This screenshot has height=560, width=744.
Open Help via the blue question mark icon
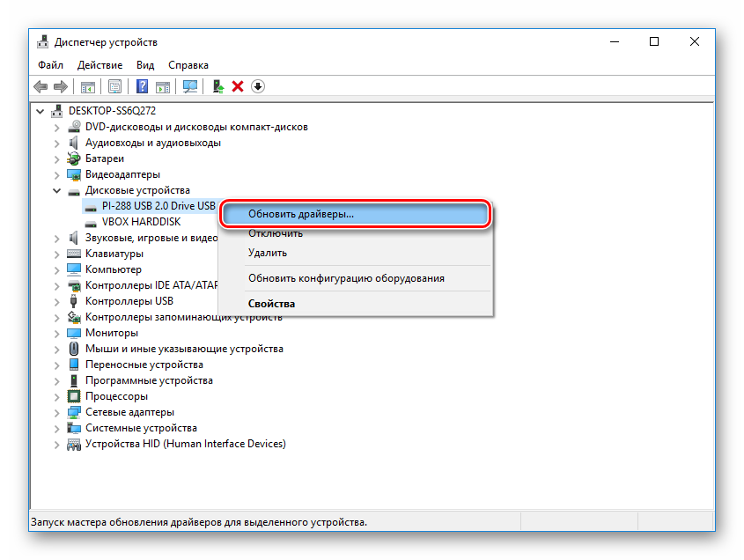click(x=141, y=86)
